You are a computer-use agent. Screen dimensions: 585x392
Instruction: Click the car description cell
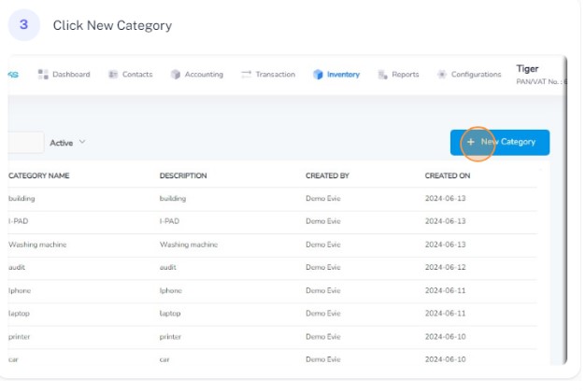click(164, 359)
